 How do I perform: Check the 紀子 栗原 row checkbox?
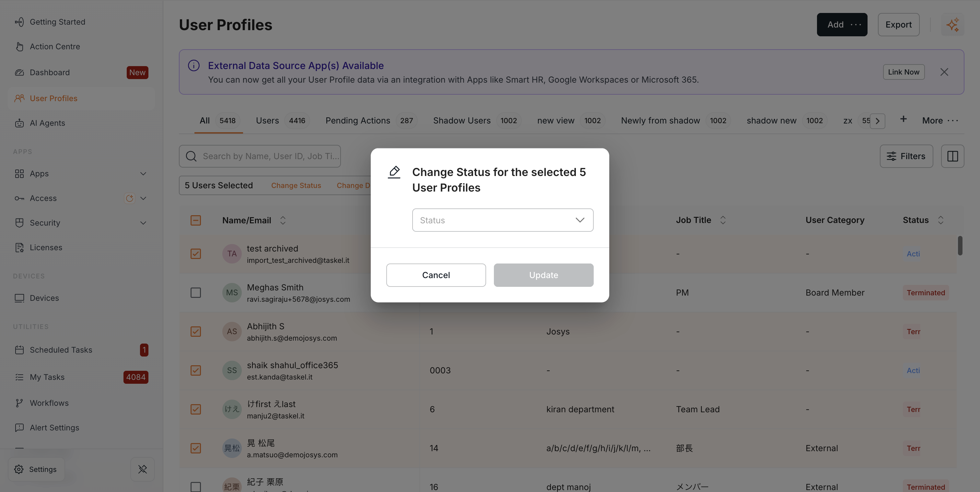pos(195,487)
